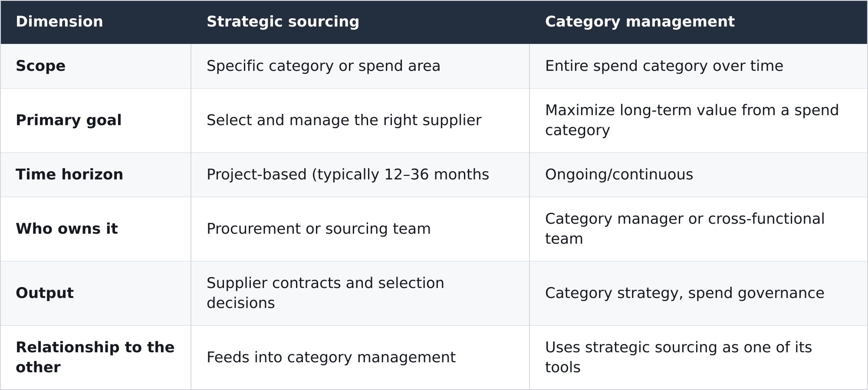Click the 'Procurement or sourcing team' cell

(x=360, y=229)
